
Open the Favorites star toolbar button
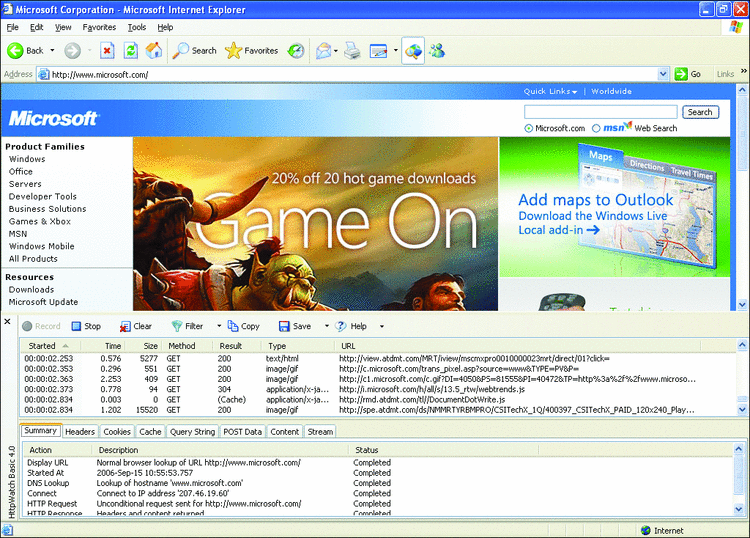click(252, 51)
